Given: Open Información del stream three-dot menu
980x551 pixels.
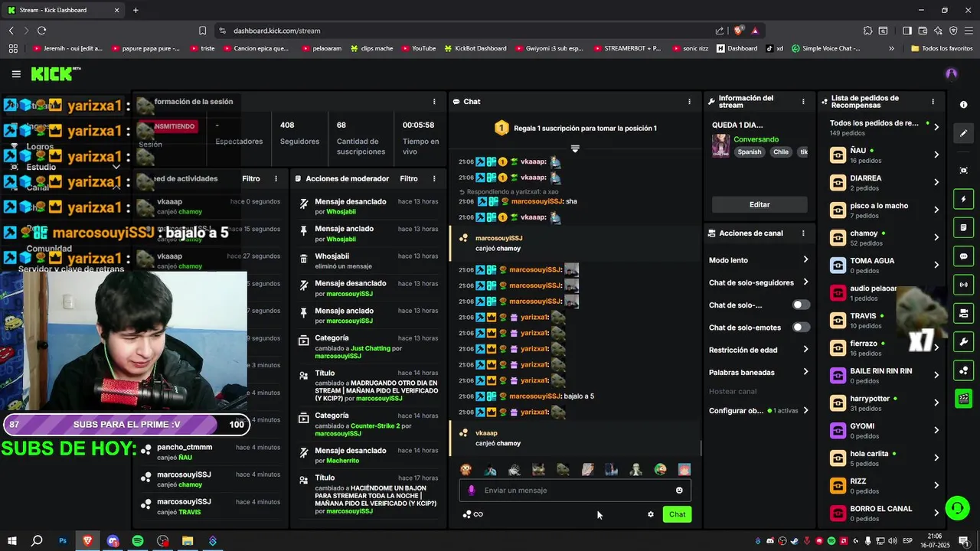Looking at the screenshot, I should (803, 102).
